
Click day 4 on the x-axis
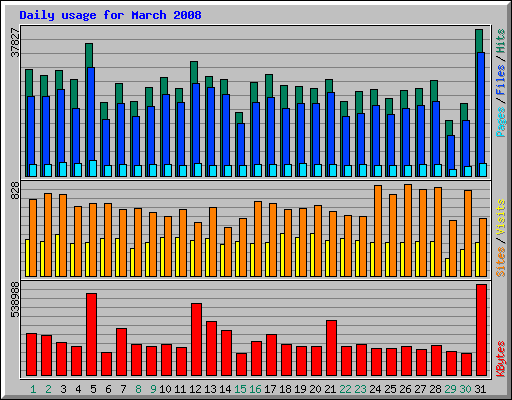click(78, 389)
